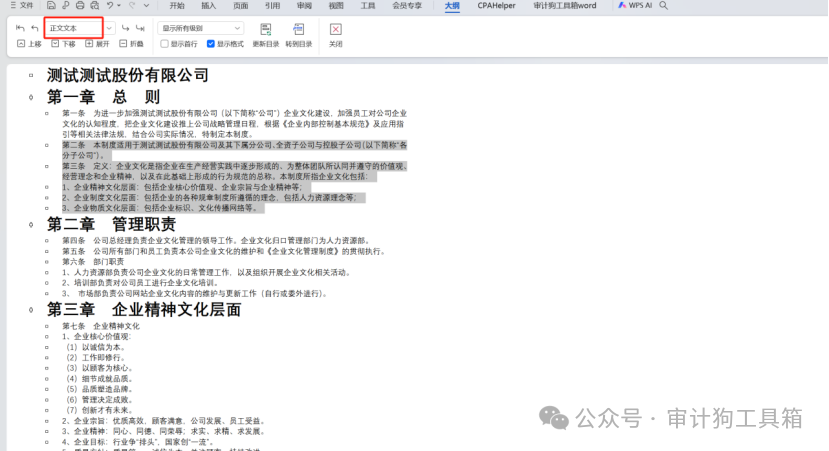Open the 审计狗工具箱word tab
Viewport: 829px width, 451px height.
(x=565, y=5)
